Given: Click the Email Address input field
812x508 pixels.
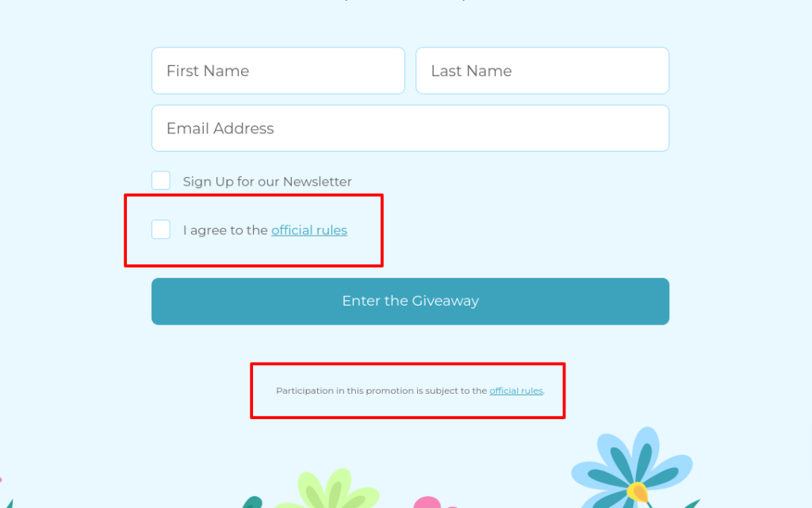Looking at the screenshot, I should (410, 128).
